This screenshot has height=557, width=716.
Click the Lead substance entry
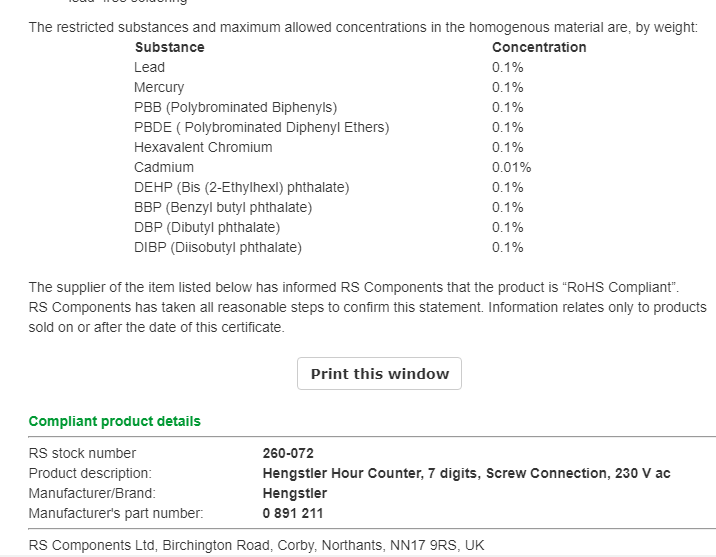pyautogui.click(x=149, y=67)
